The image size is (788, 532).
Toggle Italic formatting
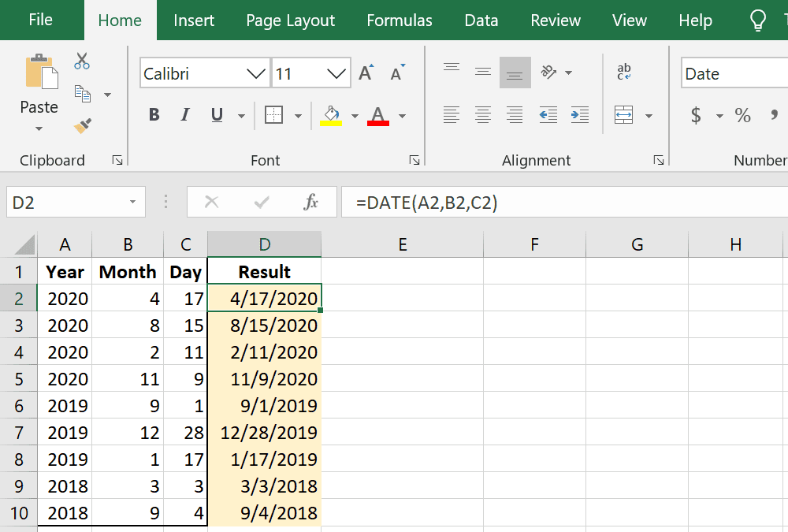click(185, 115)
